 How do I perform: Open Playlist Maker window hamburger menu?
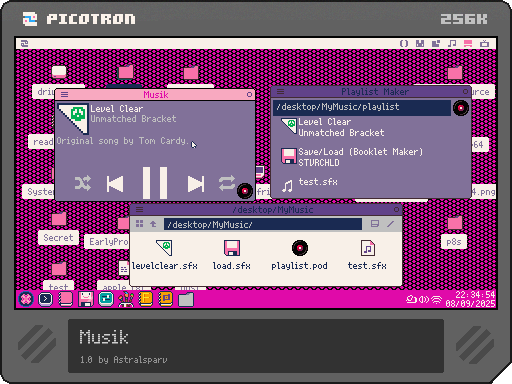[280, 91]
